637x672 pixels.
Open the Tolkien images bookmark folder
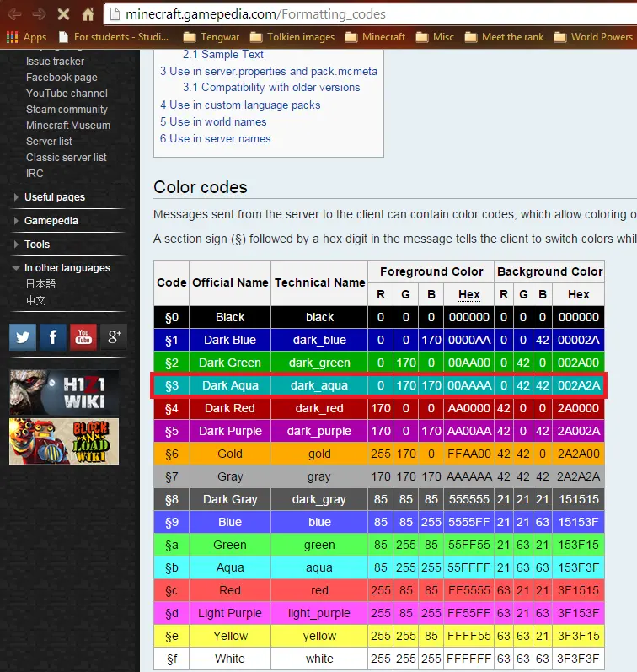pyautogui.click(x=292, y=37)
